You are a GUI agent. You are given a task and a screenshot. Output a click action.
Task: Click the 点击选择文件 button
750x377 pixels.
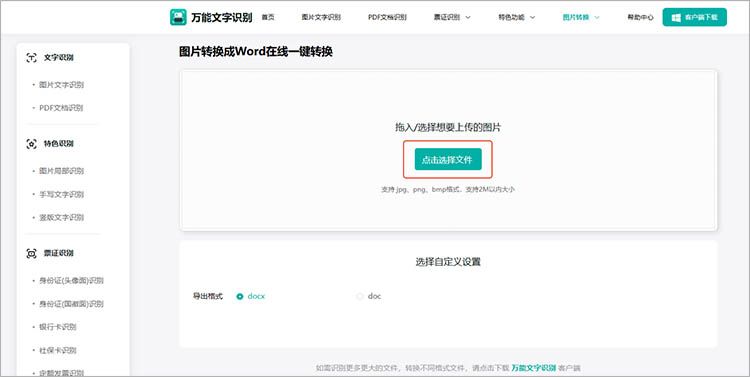point(447,159)
